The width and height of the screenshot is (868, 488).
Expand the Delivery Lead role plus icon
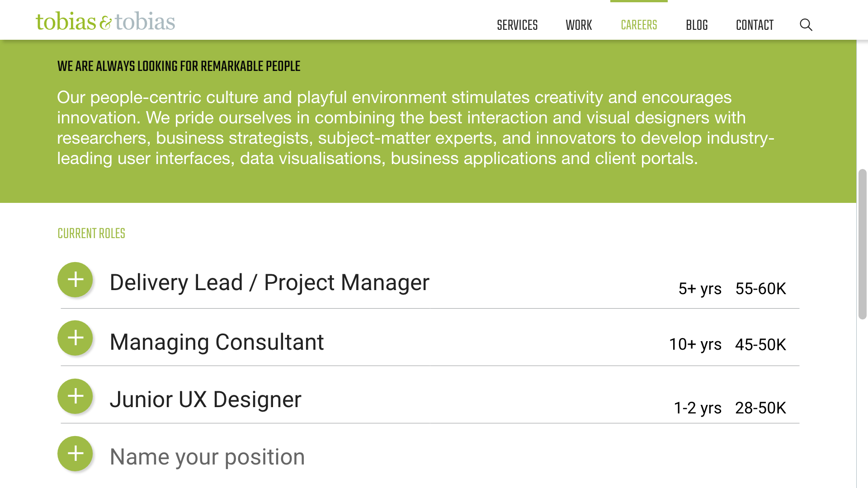point(75,280)
